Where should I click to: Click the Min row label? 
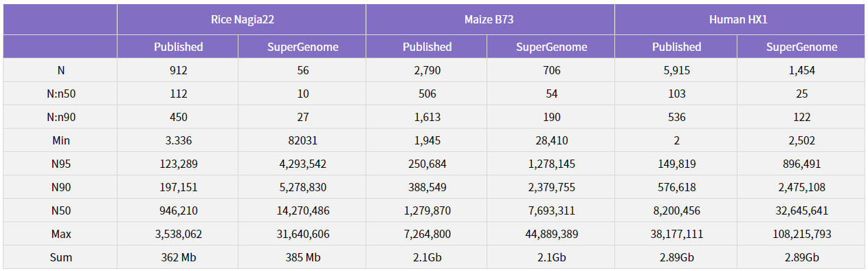60,140
